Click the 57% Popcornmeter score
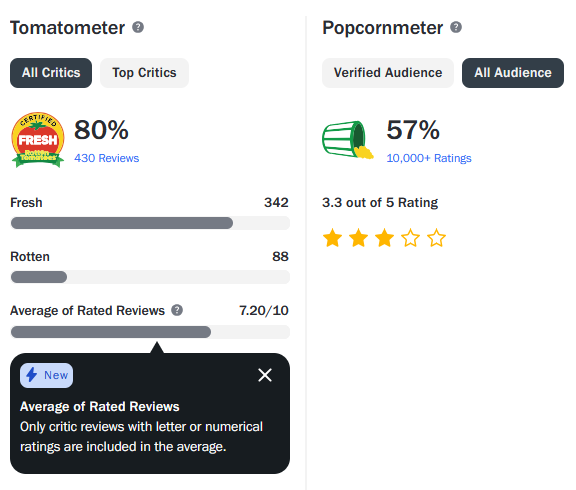 pos(413,130)
